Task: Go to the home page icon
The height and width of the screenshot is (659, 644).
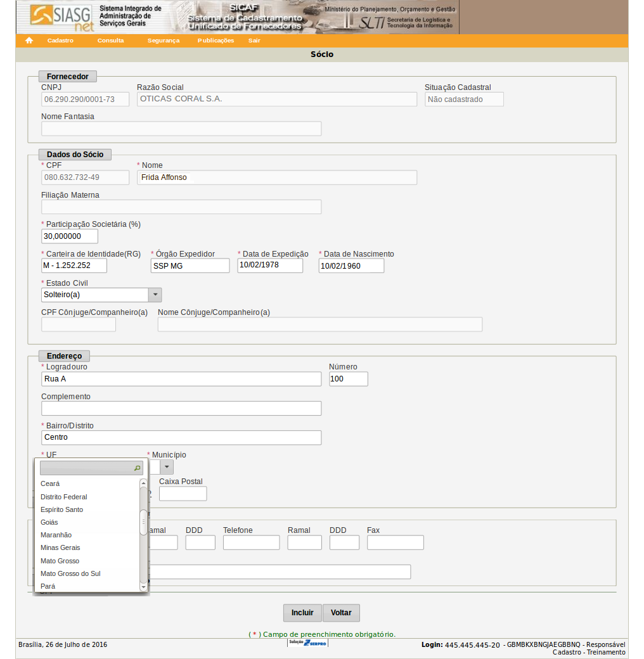Action: click(x=29, y=41)
